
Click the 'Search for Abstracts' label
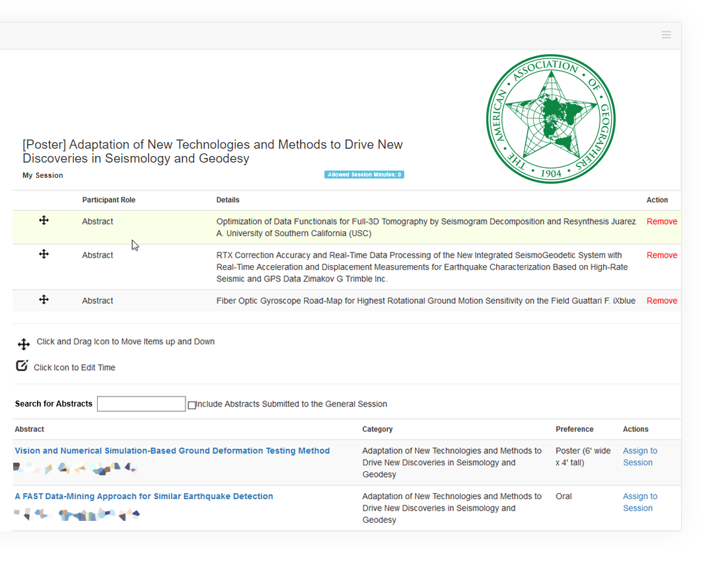(x=54, y=404)
